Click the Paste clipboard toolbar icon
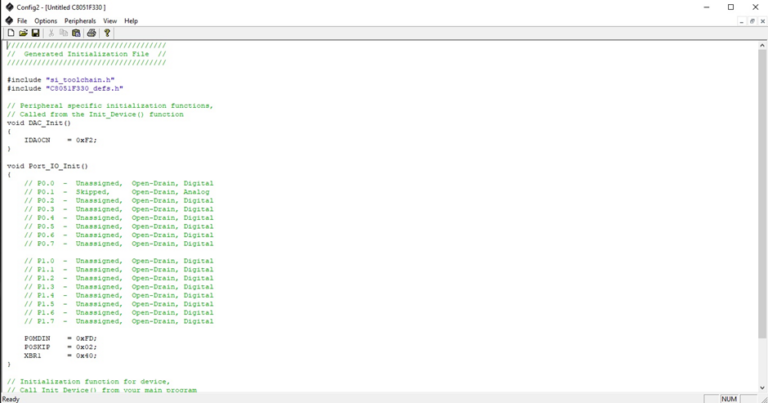Screen dimensions: 768x403 77,33
